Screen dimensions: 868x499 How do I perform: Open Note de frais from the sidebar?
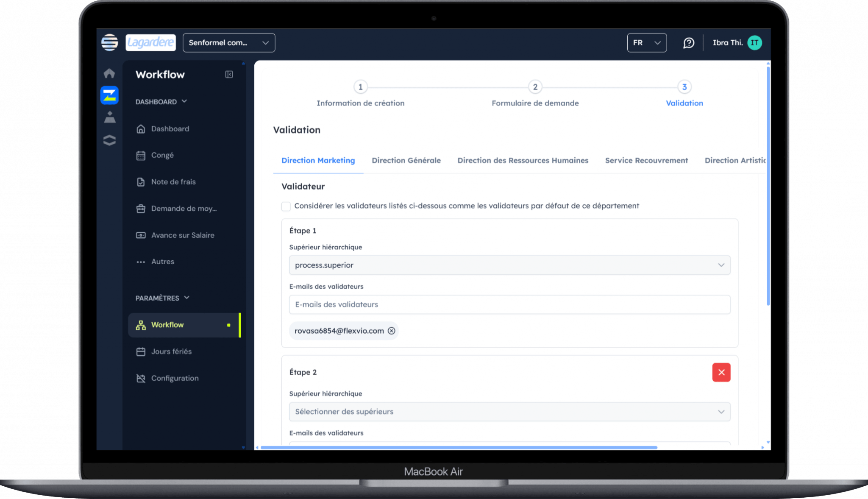click(x=173, y=181)
